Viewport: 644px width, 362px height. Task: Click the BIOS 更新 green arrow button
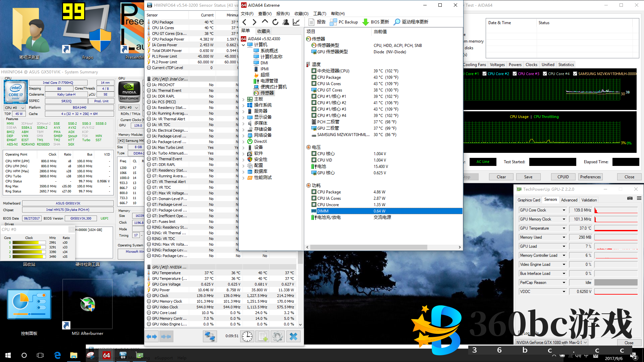tap(366, 22)
